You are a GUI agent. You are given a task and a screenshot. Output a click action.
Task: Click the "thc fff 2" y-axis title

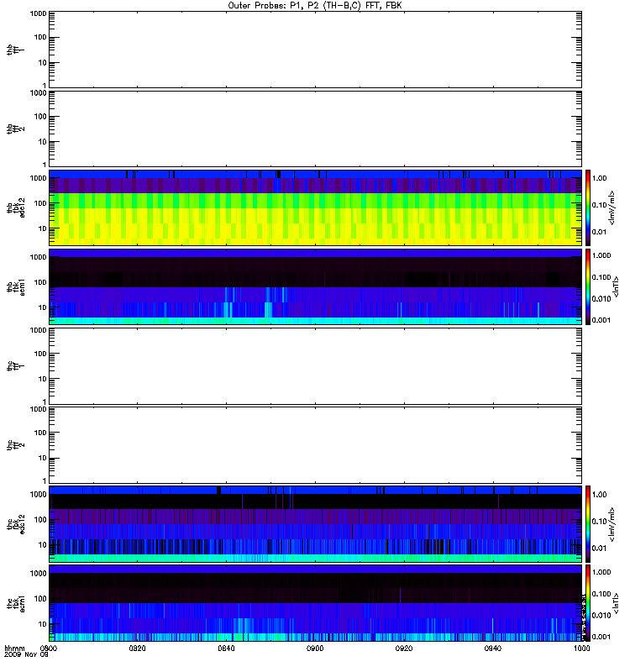tap(15, 445)
